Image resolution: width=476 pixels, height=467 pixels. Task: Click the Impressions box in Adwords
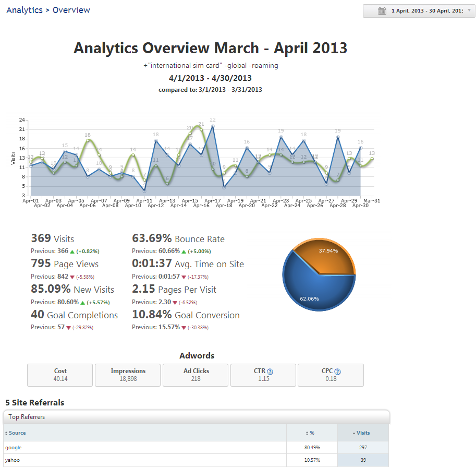coord(128,375)
